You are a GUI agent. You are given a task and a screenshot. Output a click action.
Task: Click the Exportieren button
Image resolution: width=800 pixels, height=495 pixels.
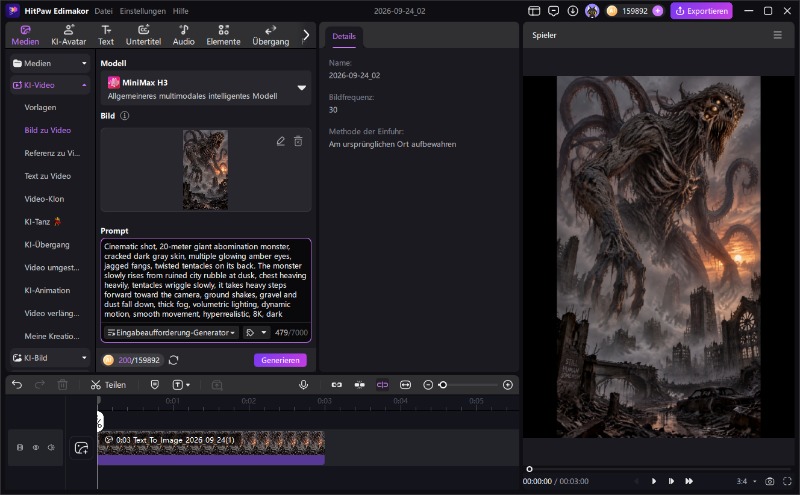(x=702, y=11)
